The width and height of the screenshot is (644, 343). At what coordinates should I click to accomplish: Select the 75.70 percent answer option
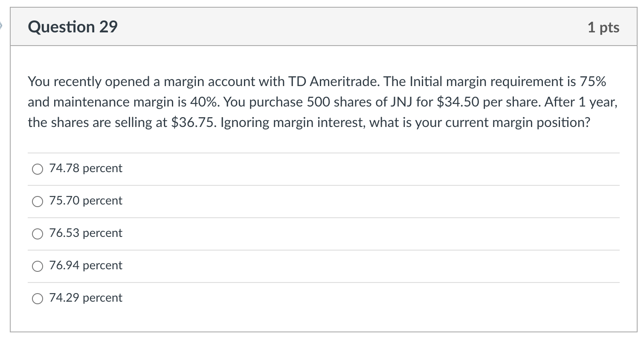tap(38, 201)
